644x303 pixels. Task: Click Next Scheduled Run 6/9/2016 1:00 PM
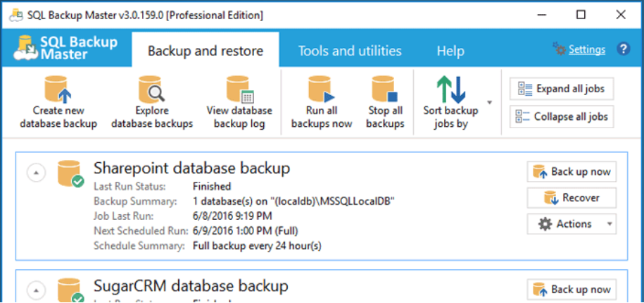point(246,231)
